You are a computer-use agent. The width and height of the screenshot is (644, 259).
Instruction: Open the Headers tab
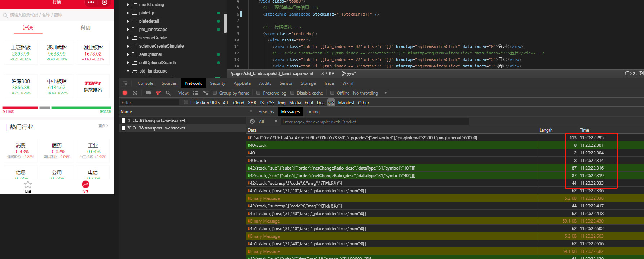(266, 112)
